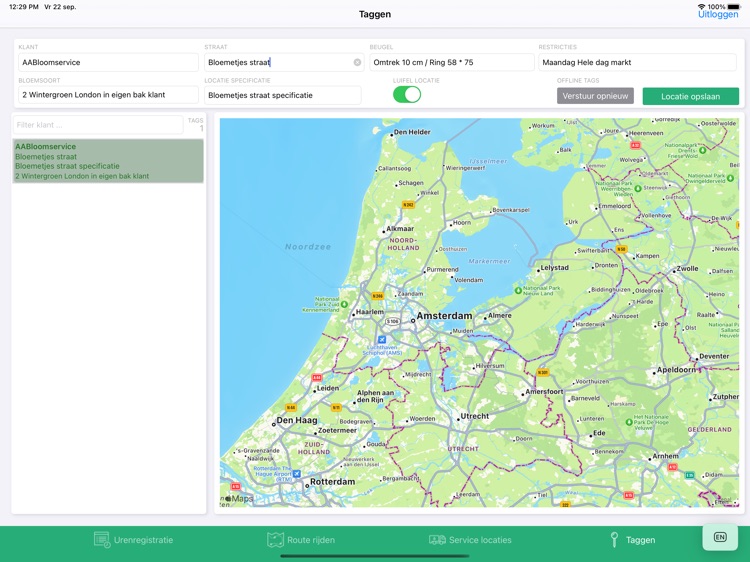The height and width of the screenshot is (562, 750).
Task: Edit the Locatie specificatie field
Action: pyautogui.click(x=283, y=95)
